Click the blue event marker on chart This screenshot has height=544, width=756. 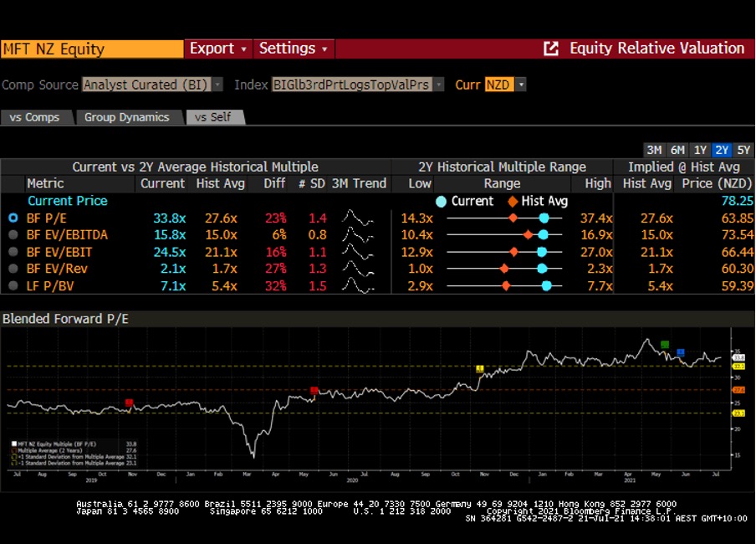tap(681, 352)
